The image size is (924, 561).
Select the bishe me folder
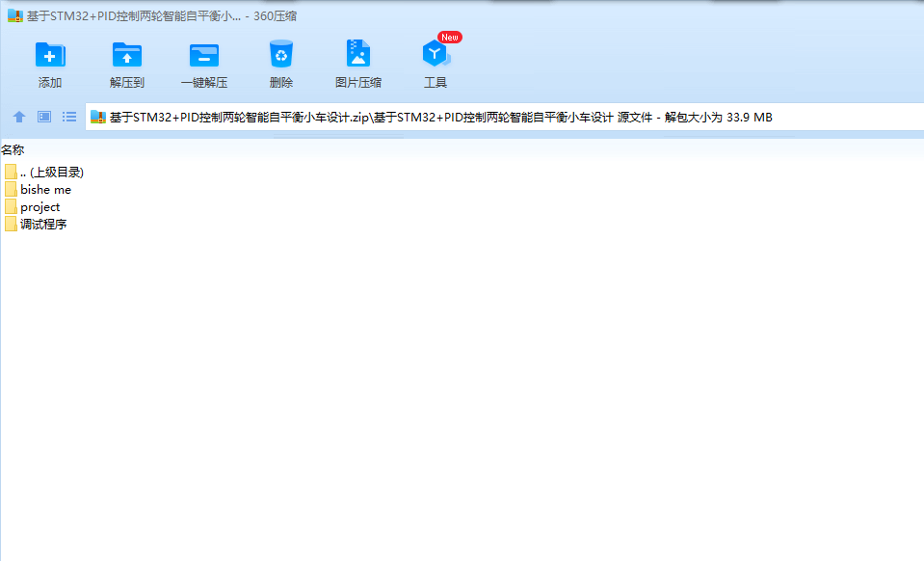(x=39, y=189)
